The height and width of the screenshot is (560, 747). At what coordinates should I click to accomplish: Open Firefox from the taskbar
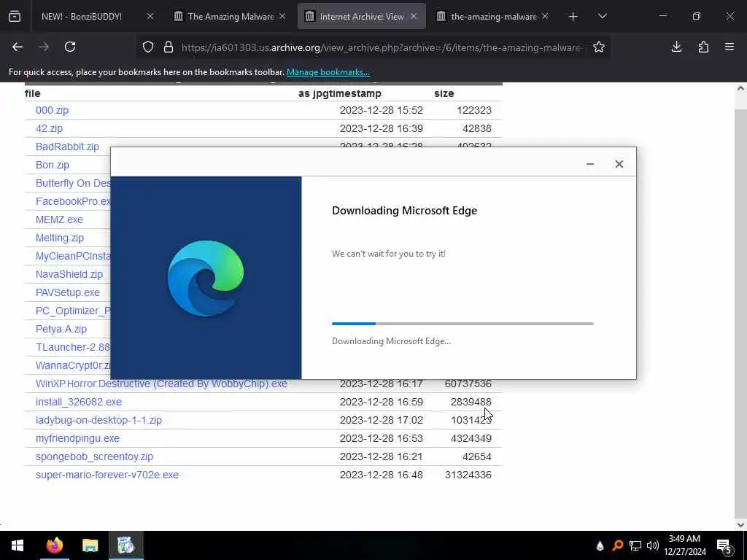coord(54,545)
